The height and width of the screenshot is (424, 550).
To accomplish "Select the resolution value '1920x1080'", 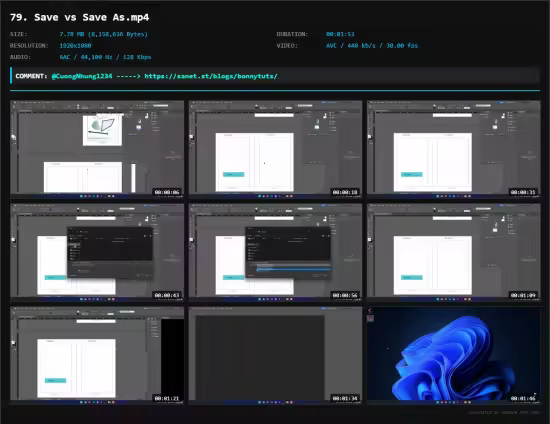I will [75, 46].
